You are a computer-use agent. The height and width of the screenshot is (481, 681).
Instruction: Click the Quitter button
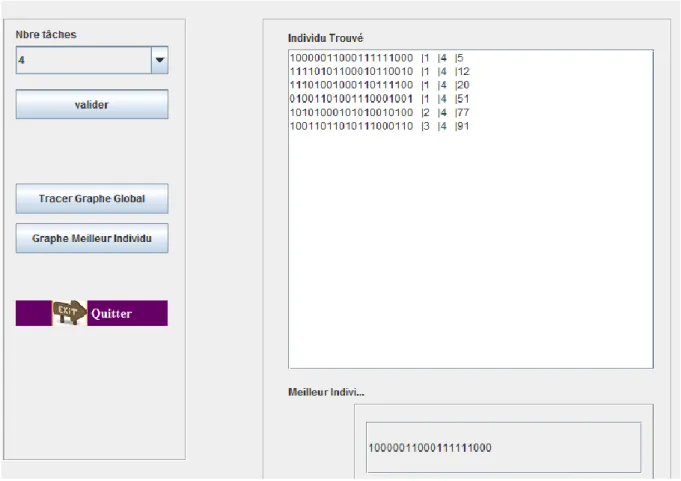[92, 313]
